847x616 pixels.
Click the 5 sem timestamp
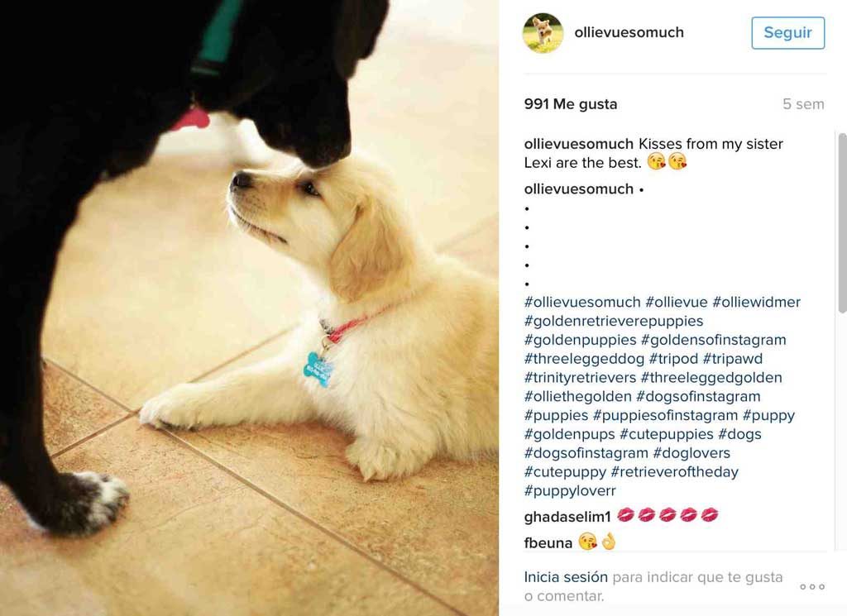[803, 104]
